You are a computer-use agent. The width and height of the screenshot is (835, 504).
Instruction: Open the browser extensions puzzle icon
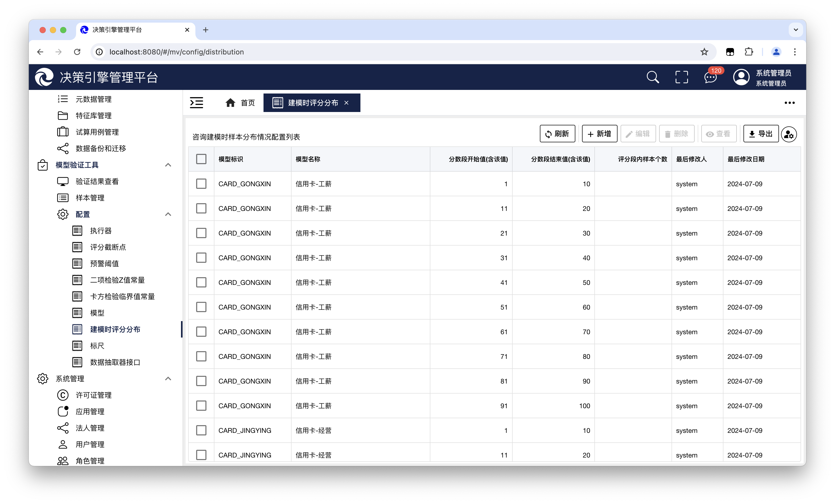coord(749,52)
